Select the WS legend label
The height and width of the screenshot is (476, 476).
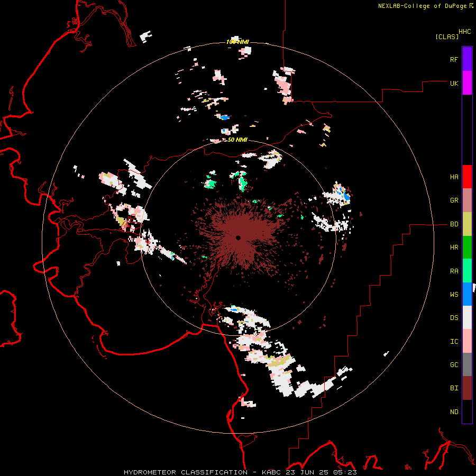pos(454,294)
